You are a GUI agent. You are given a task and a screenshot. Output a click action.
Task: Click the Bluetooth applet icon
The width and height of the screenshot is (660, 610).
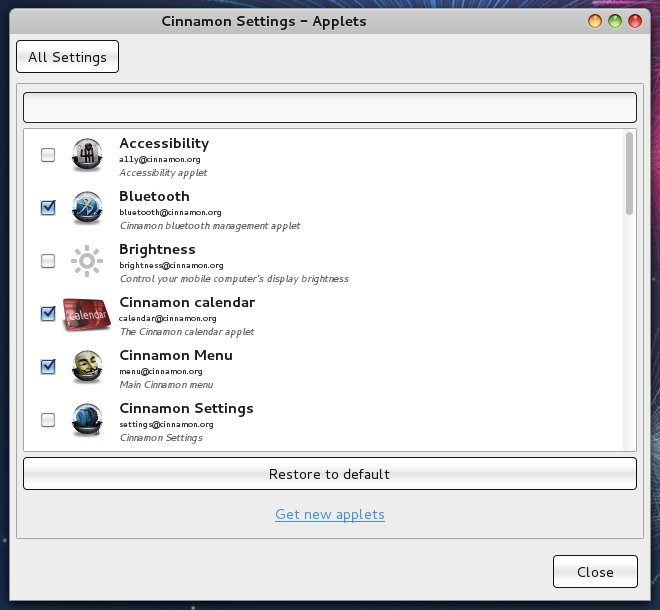click(x=87, y=208)
